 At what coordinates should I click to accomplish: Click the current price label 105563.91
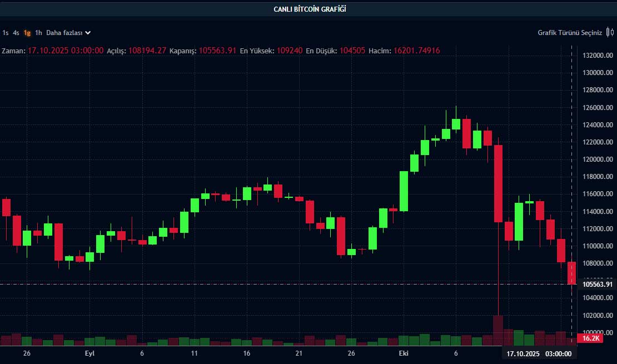click(598, 283)
